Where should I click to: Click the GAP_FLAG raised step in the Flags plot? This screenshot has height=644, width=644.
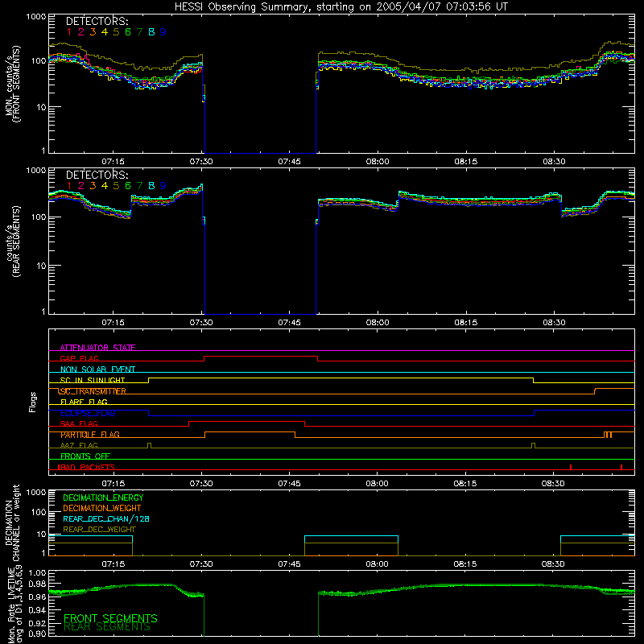pyautogui.click(x=261, y=357)
